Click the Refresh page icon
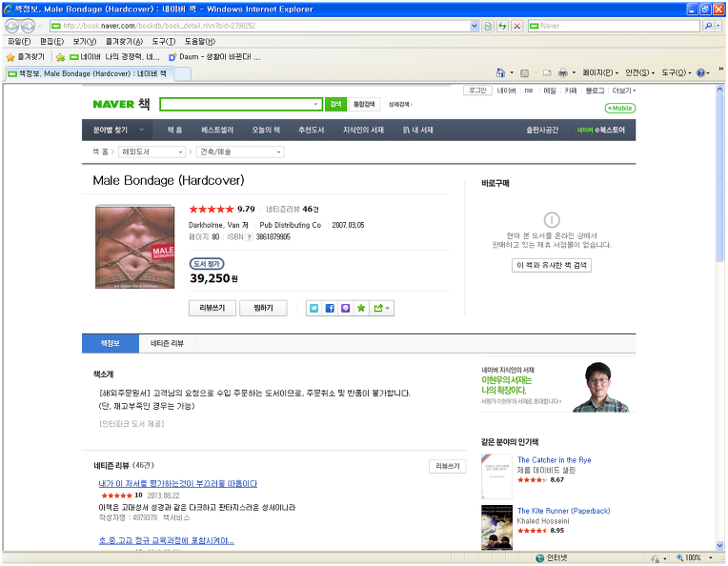Image resolution: width=728 pixels, height=566 pixels. click(x=502, y=26)
